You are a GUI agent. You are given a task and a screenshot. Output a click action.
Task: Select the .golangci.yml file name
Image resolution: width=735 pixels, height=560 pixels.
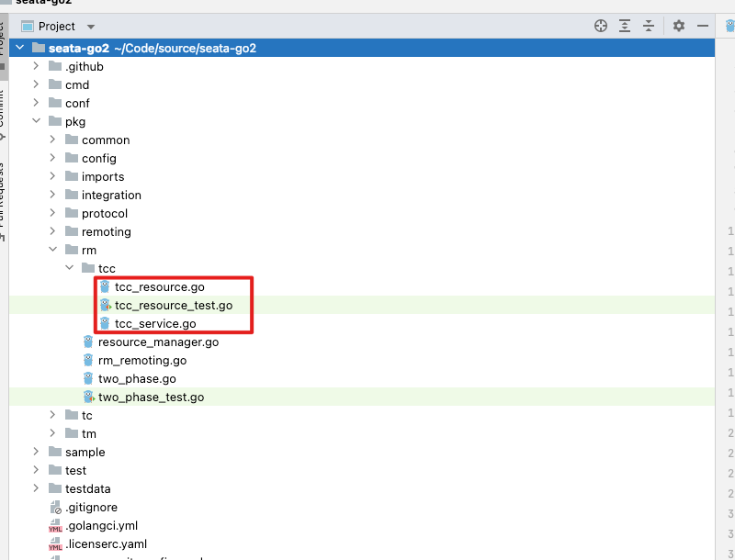pos(102,525)
